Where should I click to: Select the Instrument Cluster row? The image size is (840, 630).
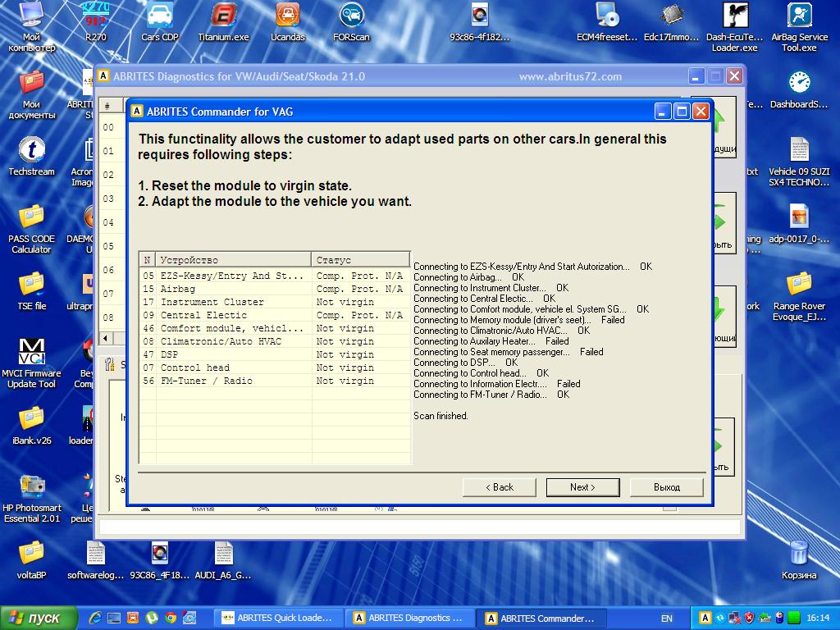click(x=275, y=302)
